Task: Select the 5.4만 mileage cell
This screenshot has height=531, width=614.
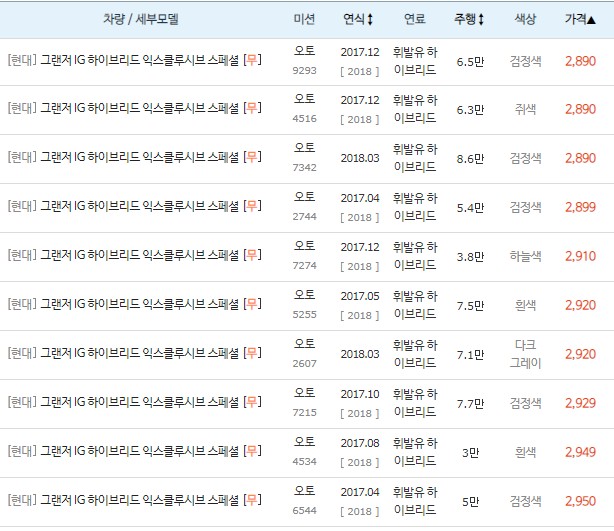Action: tap(470, 208)
